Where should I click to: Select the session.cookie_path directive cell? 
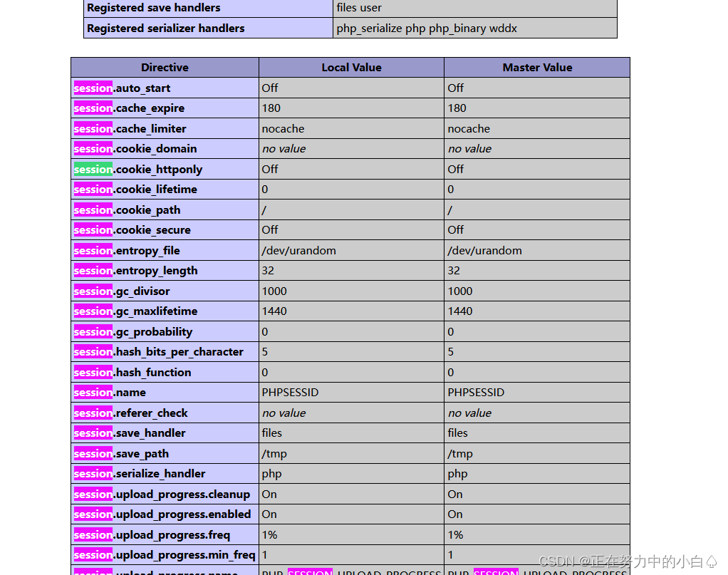(165, 210)
